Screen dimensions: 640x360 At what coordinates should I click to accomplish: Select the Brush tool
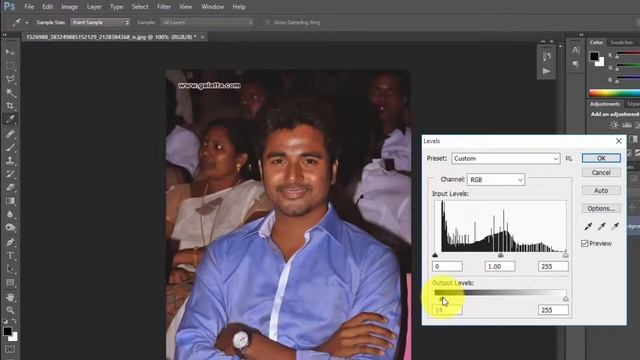[x=10, y=147]
